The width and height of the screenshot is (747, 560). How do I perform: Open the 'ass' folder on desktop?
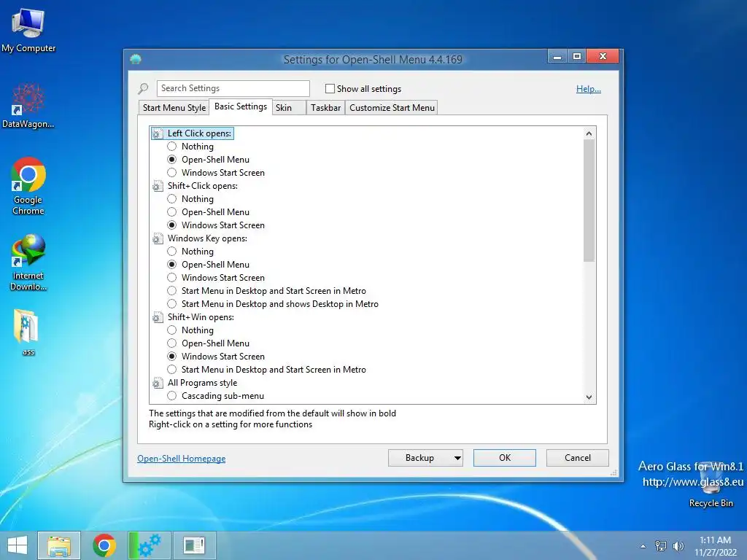pyautogui.click(x=28, y=332)
